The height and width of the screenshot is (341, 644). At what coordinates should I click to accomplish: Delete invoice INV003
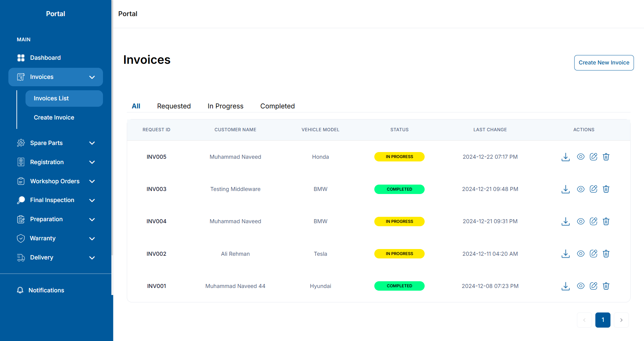coord(606,189)
